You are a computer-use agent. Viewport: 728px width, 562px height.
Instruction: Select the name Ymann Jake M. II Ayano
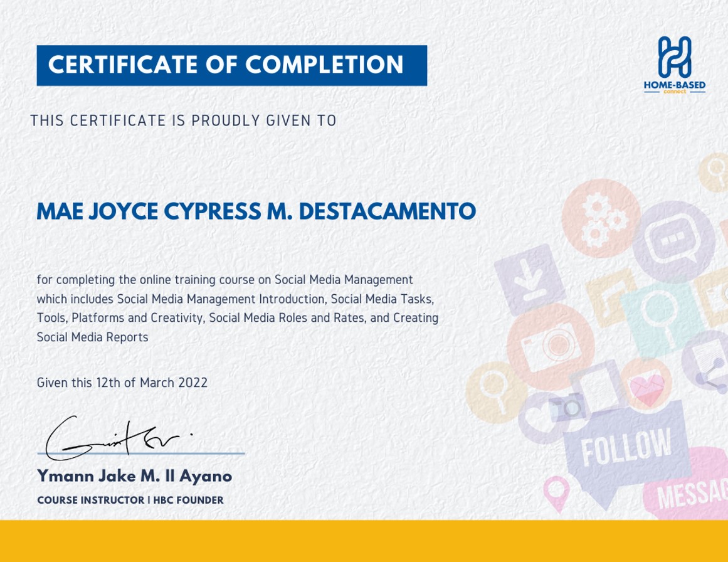(x=134, y=476)
